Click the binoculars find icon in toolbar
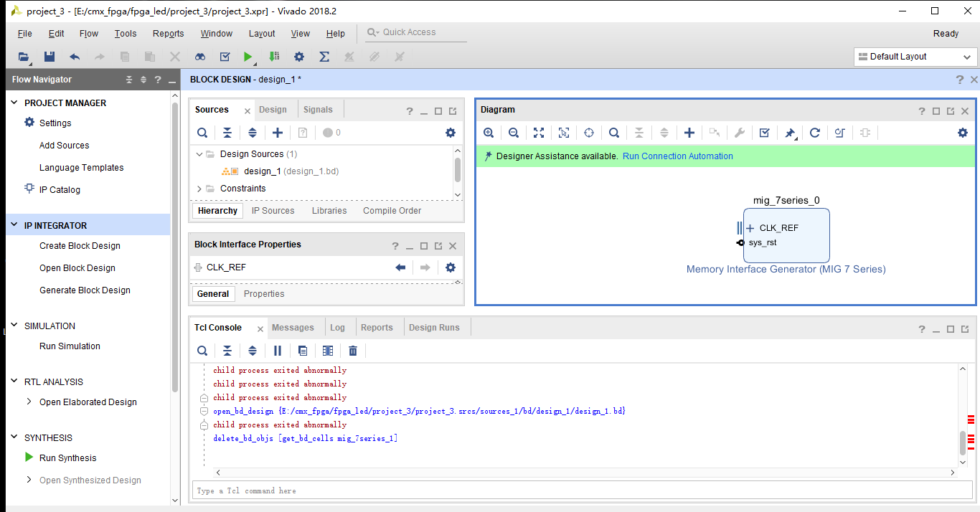 coord(200,57)
